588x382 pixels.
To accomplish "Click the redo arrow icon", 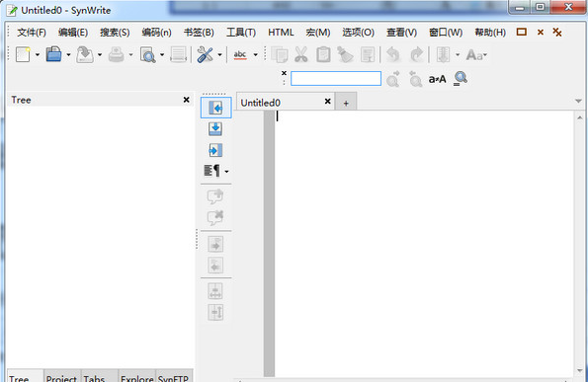I will pos(416,54).
